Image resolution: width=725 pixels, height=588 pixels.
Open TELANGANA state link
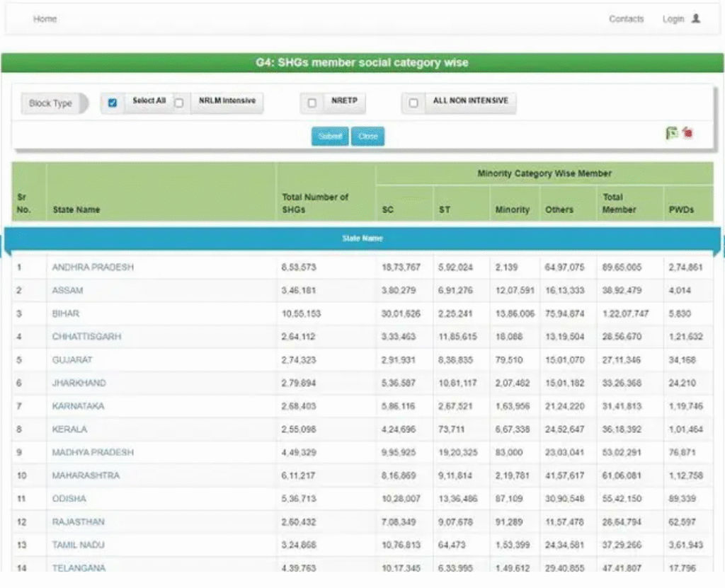(79, 567)
